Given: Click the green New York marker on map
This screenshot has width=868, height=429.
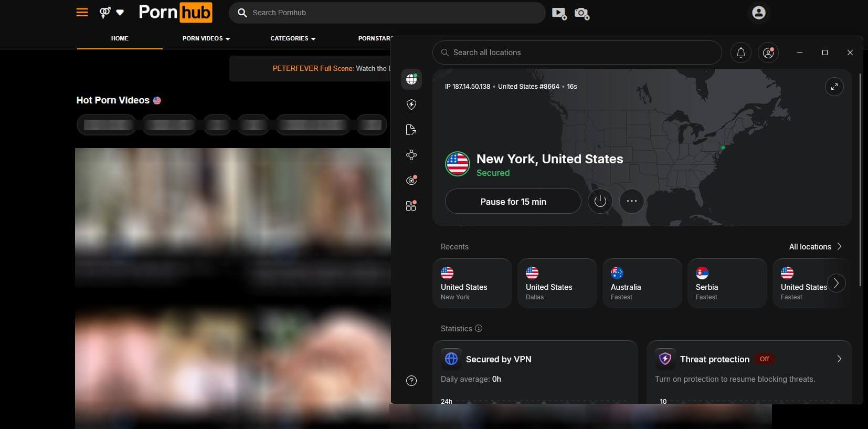Looking at the screenshot, I should point(723,148).
